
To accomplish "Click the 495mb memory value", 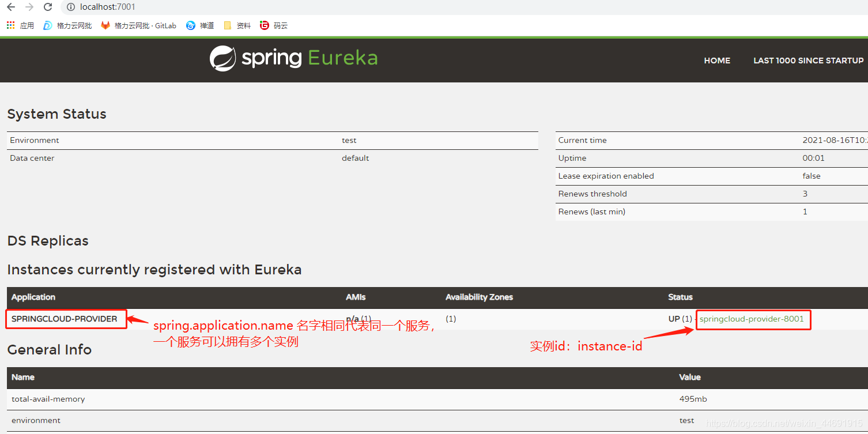I will (x=693, y=399).
